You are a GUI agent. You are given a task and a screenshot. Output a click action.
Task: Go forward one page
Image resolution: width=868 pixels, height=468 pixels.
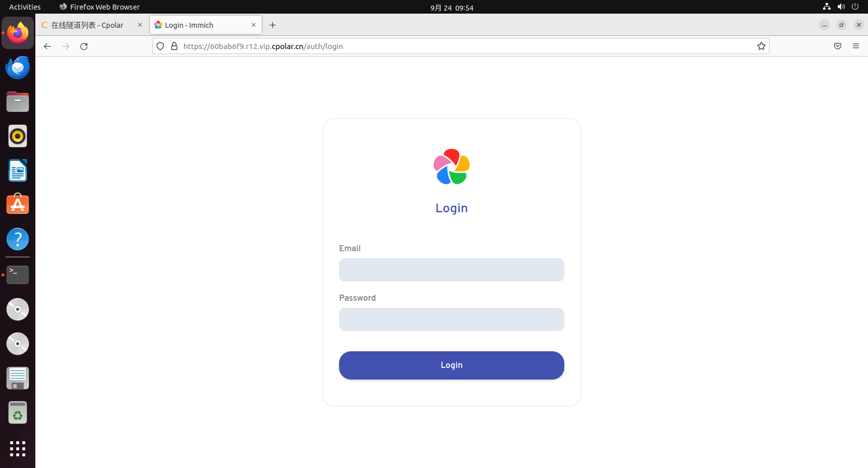point(66,46)
